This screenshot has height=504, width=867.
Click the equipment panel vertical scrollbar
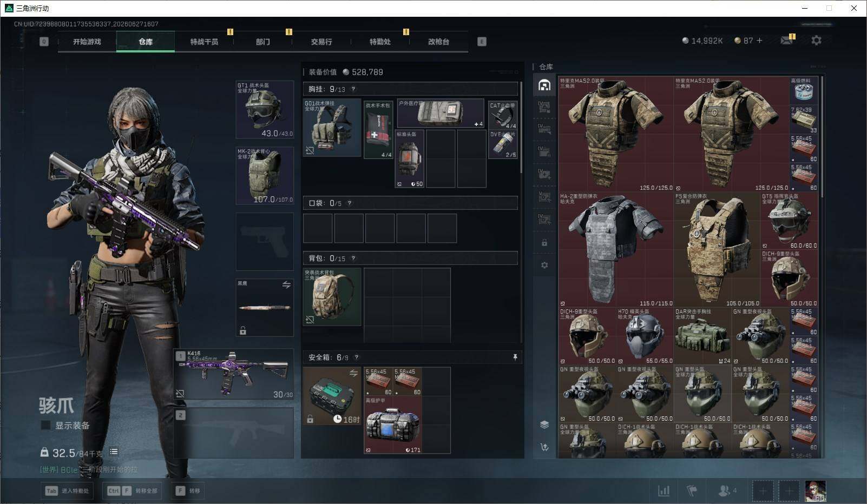(x=521, y=128)
